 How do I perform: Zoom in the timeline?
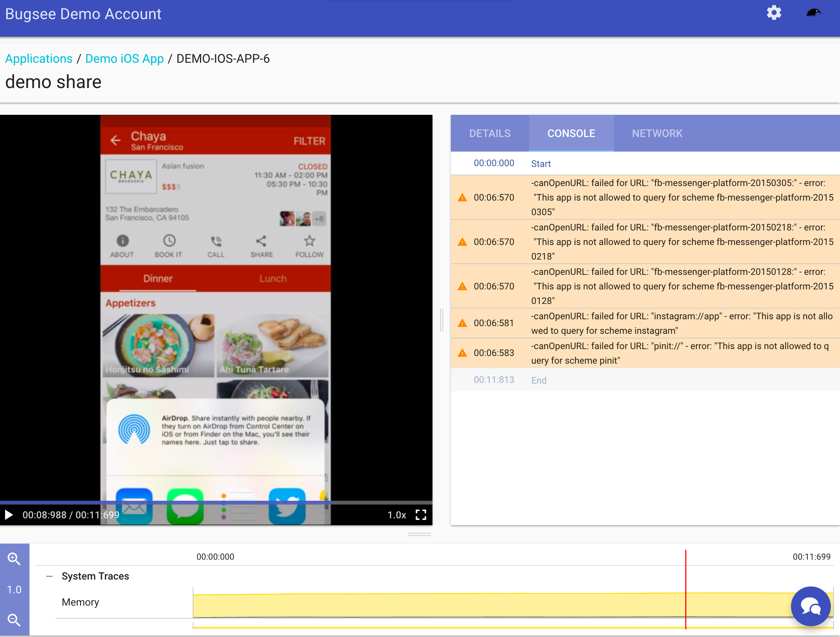[x=14, y=559]
